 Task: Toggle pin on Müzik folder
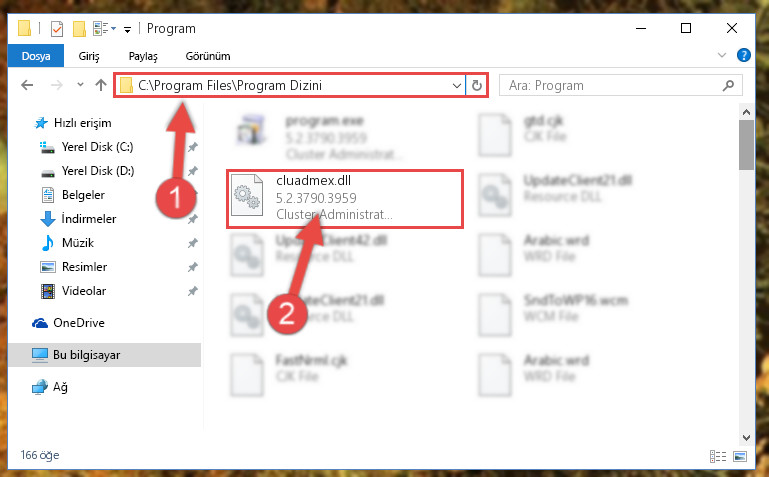(x=193, y=243)
